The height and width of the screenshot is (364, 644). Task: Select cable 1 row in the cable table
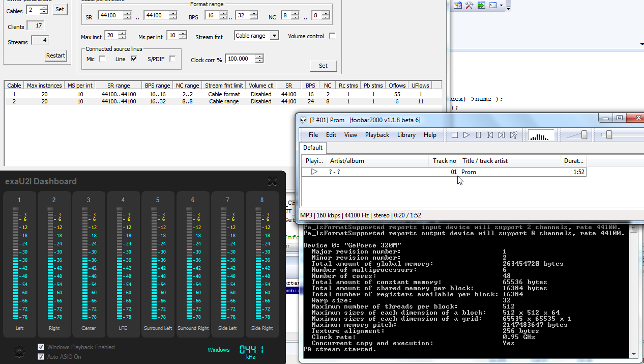(223, 94)
